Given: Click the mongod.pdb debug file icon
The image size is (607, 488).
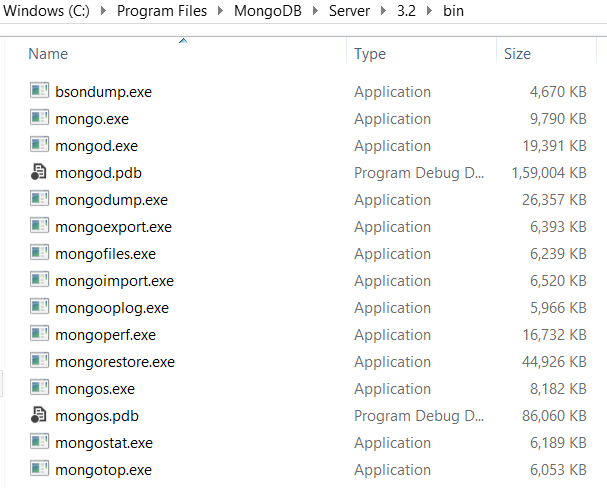Looking at the screenshot, I should tap(39, 172).
